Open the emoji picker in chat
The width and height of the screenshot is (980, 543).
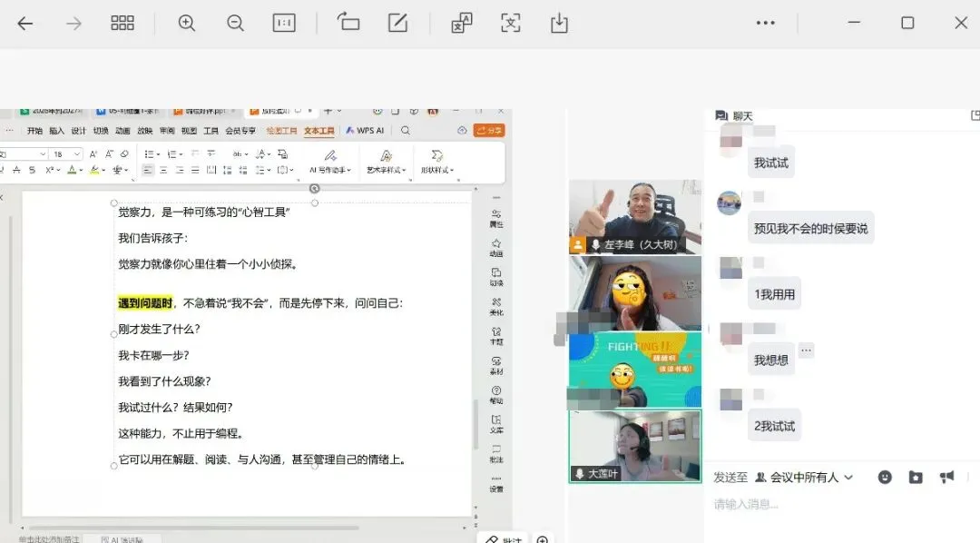coord(885,478)
